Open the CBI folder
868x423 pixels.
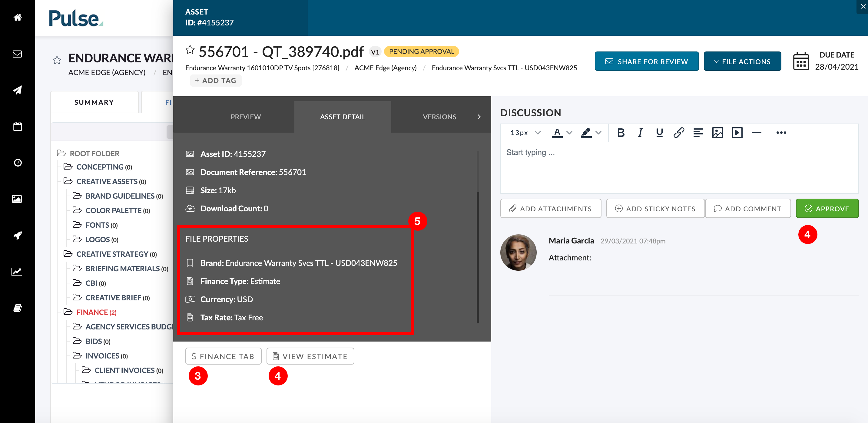pos(90,283)
